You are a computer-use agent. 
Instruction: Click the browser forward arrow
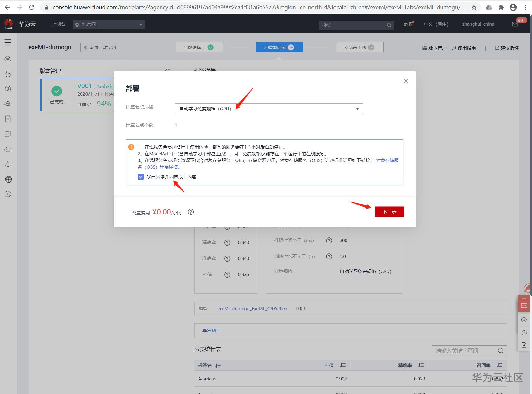20,7
